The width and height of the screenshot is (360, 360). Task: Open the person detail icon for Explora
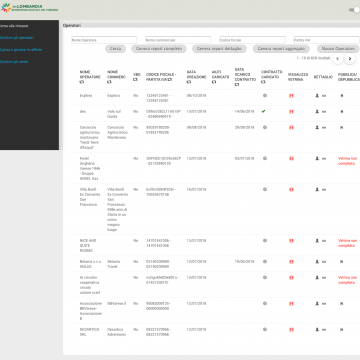pos(317,96)
